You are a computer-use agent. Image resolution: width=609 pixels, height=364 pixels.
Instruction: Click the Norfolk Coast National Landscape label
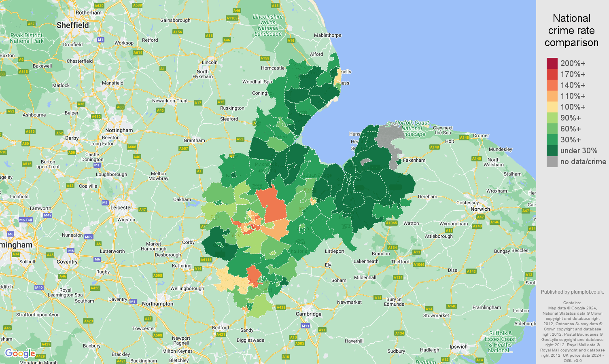[x=412, y=128]
